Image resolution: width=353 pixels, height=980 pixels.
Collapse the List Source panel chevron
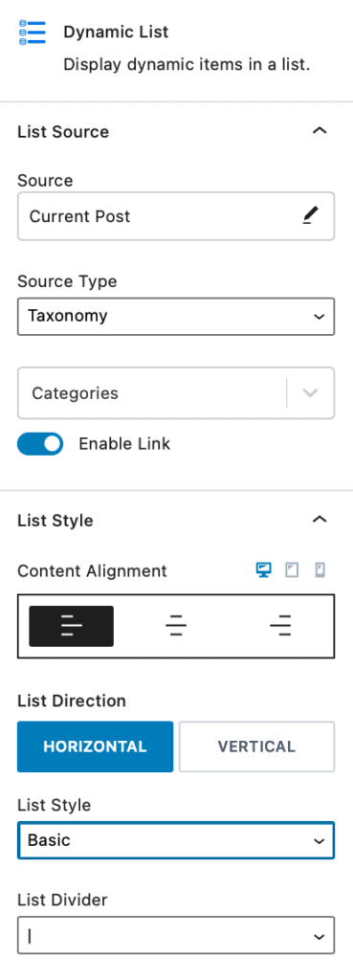click(x=320, y=131)
